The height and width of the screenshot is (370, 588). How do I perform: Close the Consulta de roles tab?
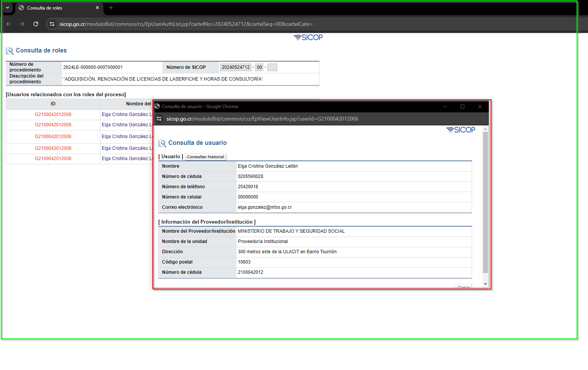[x=97, y=8]
